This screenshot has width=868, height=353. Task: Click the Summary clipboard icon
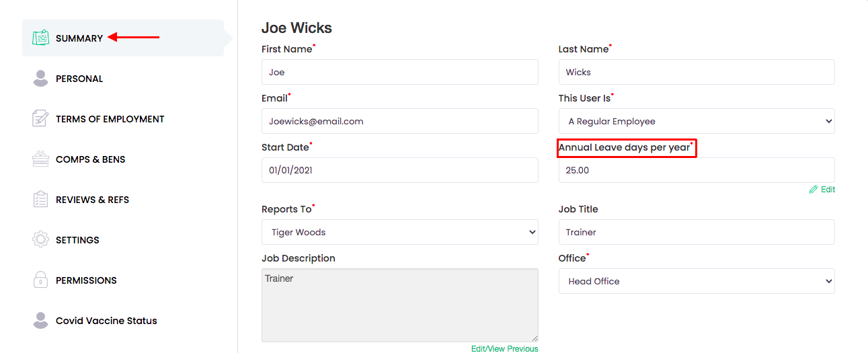click(40, 38)
